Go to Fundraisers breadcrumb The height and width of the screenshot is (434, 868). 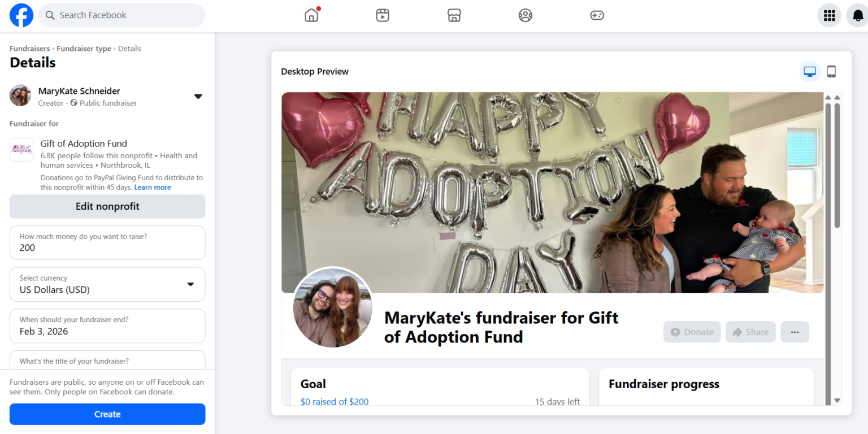(x=29, y=49)
